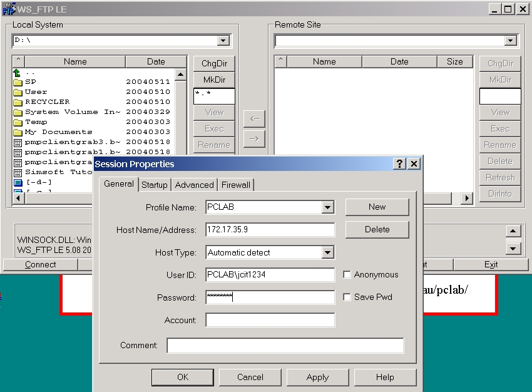
Task: Open the Host Type dropdown
Action: pos(329,252)
